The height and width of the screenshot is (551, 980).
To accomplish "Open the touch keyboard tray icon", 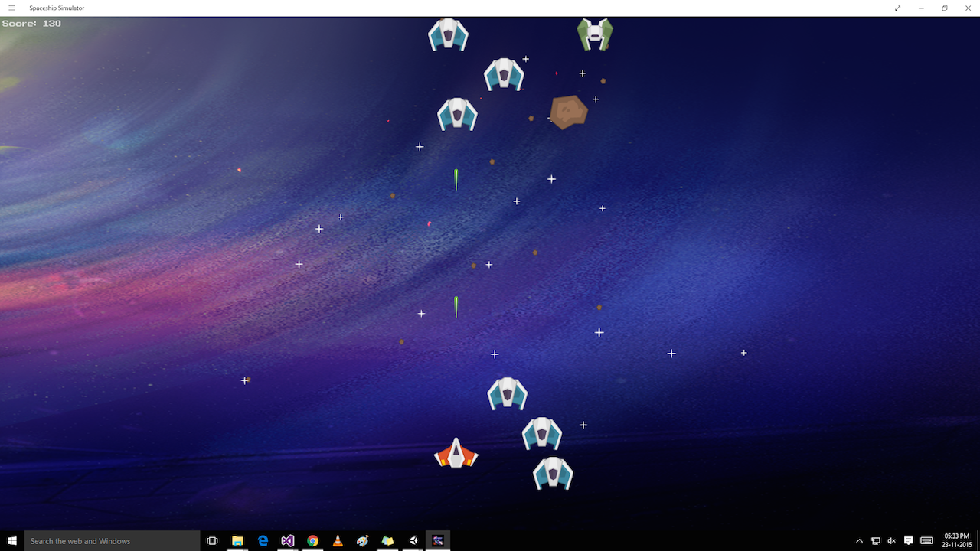I will pyautogui.click(x=926, y=541).
